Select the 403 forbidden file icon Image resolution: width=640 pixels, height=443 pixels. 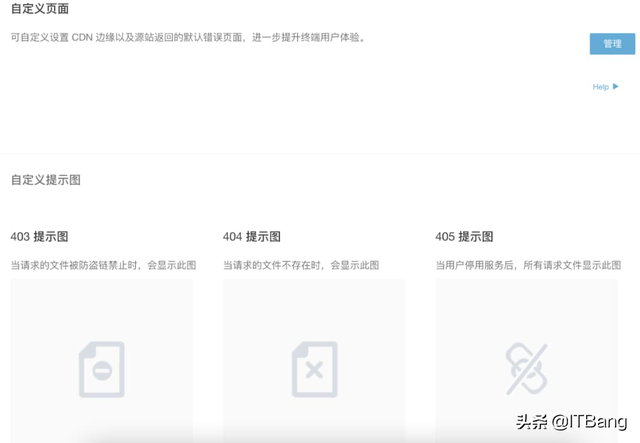[102, 369]
